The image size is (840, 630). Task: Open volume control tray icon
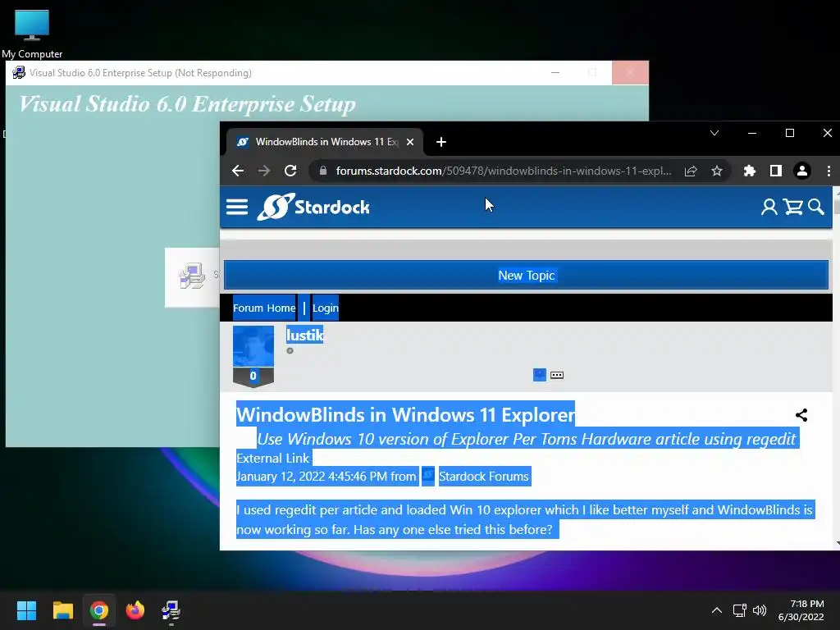click(x=760, y=610)
